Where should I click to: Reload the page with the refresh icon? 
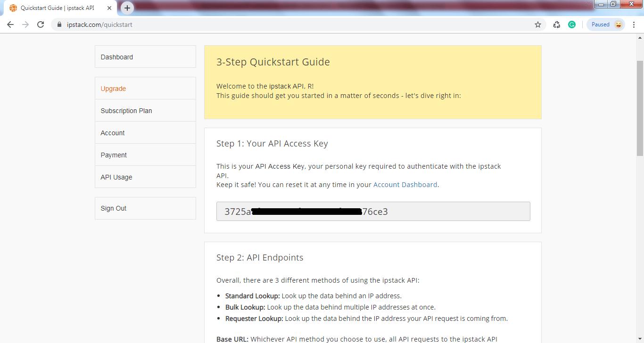tap(41, 24)
